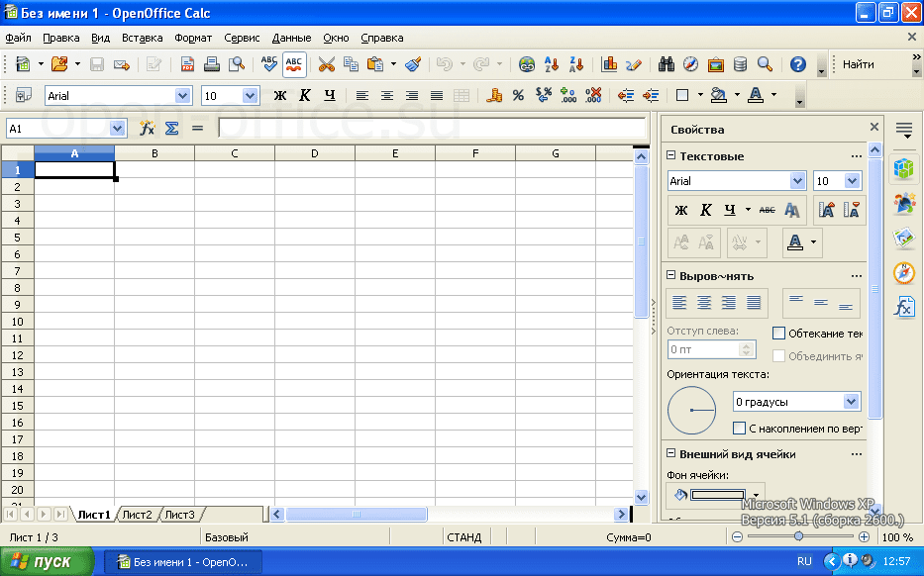Toggle strikethrough in the sidebar
Viewport: 924px width, 576px height.
[x=767, y=210]
